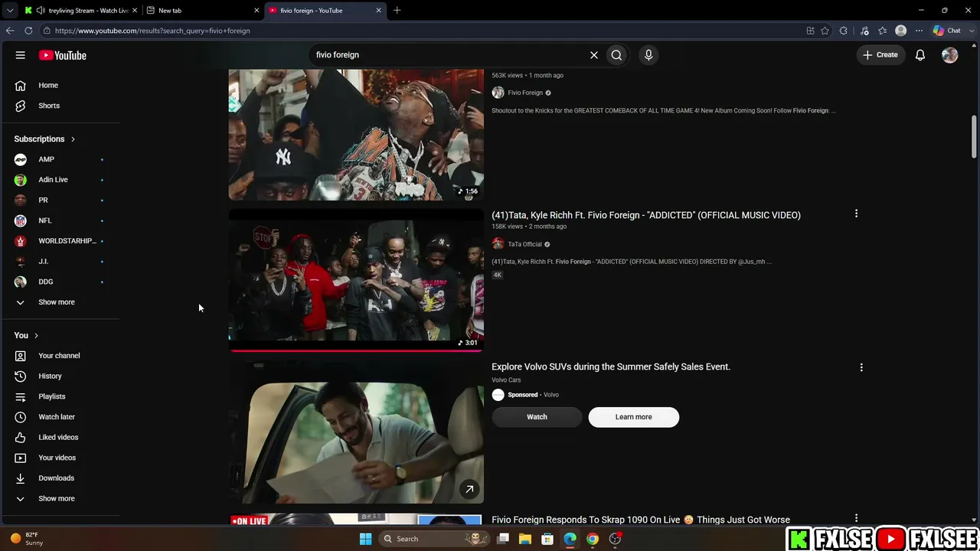
Task: Open YouTube notifications bell
Action: (920, 55)
